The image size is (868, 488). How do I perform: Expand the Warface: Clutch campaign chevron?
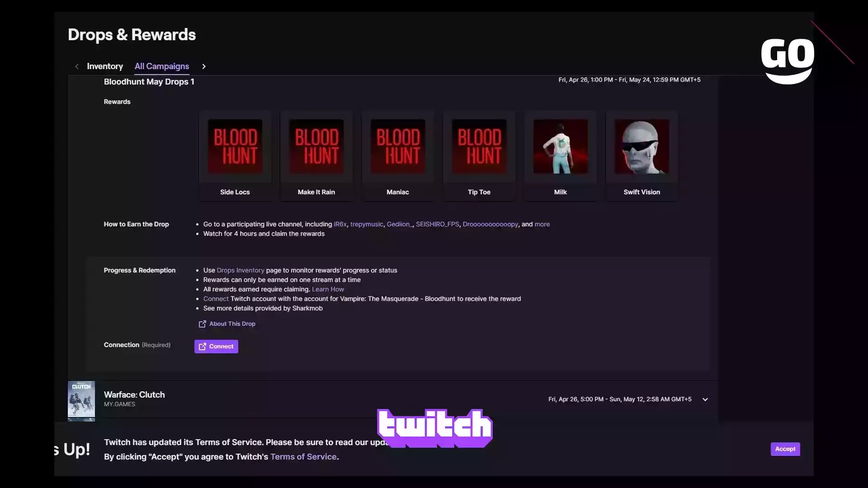(x=705, y=399)
